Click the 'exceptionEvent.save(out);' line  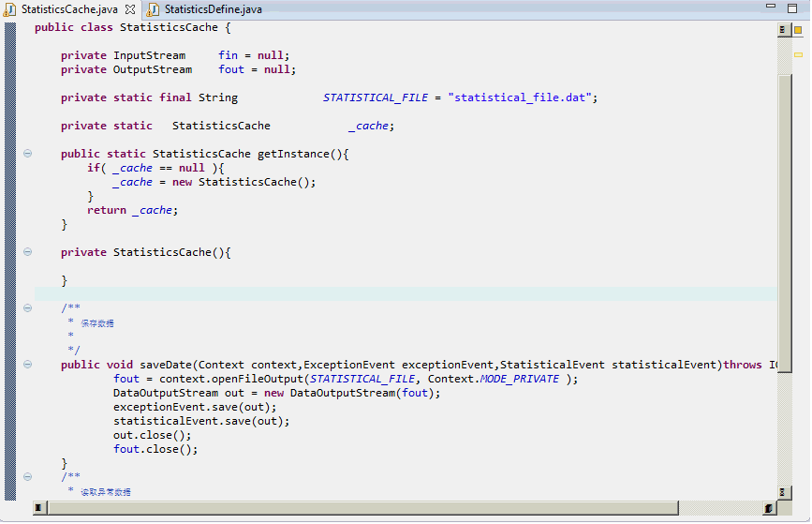point(195,407)
